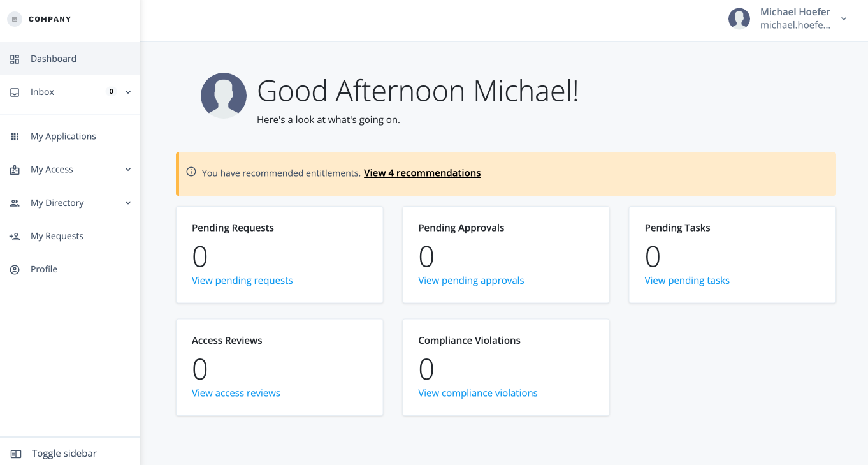Screen dimensions: 868x465
Task: Open the user account dropdown for Michael Hoefer
Action: pyautogui.click(x=844, y=19)
